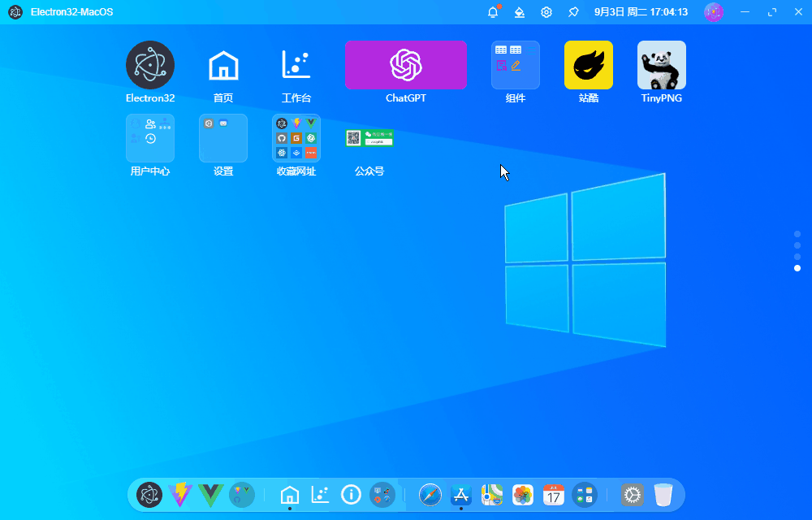Launch Safari compass icon in dock
This screenshot has height=520, width=812.
point(430,495)
